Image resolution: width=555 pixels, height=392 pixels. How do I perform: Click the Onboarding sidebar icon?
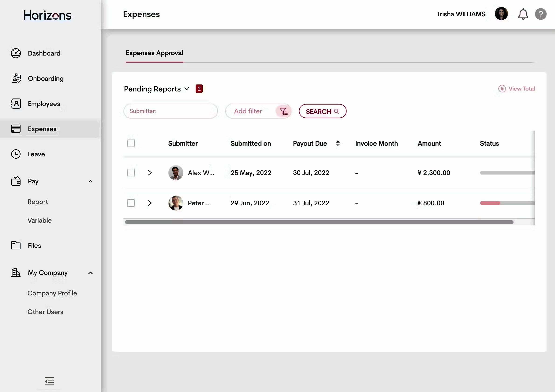coord(16,78)
